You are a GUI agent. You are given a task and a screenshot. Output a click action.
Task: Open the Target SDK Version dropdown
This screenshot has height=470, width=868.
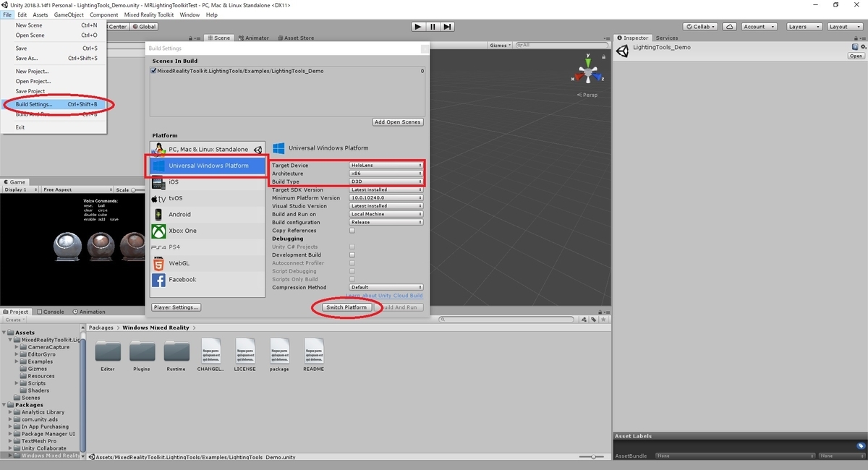click(386, 189)
